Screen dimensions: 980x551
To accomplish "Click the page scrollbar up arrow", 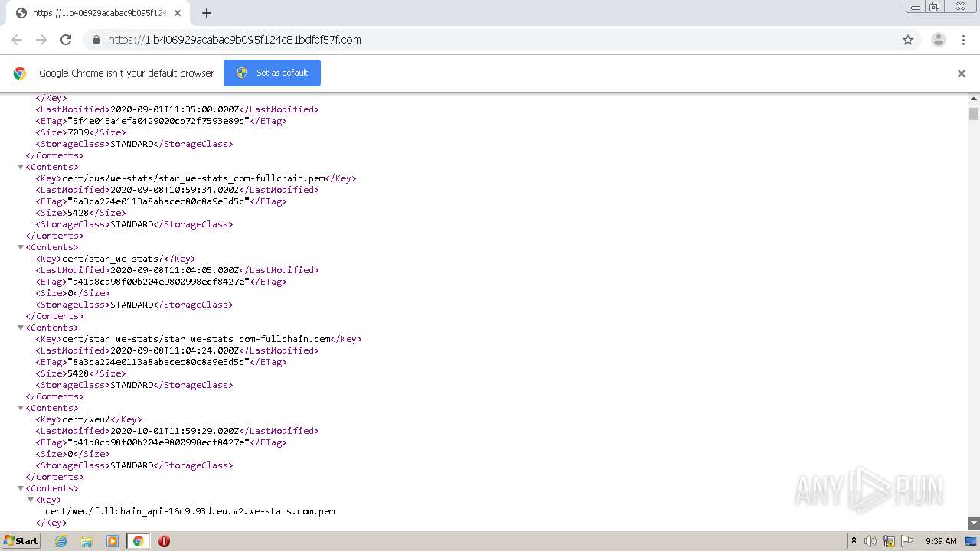I will pyautogui.click(x=974, y=99).
